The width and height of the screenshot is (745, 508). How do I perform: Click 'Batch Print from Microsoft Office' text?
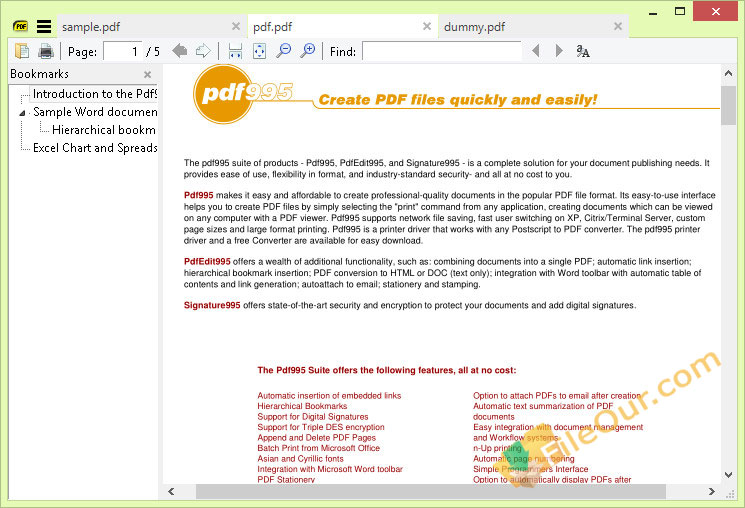318,448
